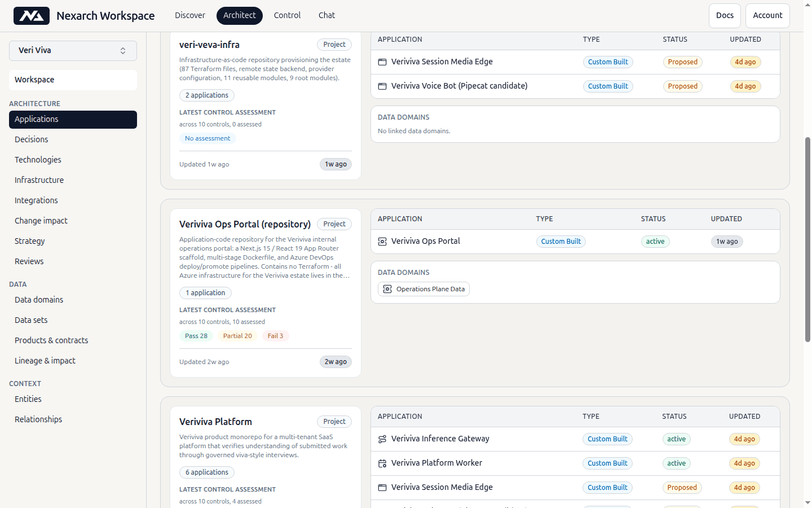Click icon beside Veriviva Ops Portal row
812x508 pixels.
coord(382,242)
